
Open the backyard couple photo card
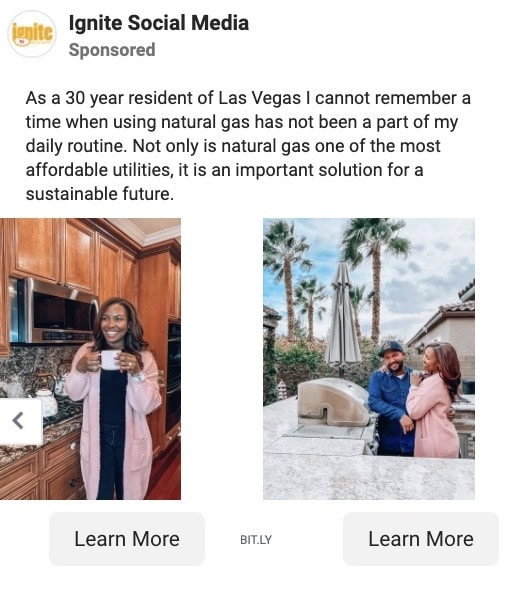point(369,359)
